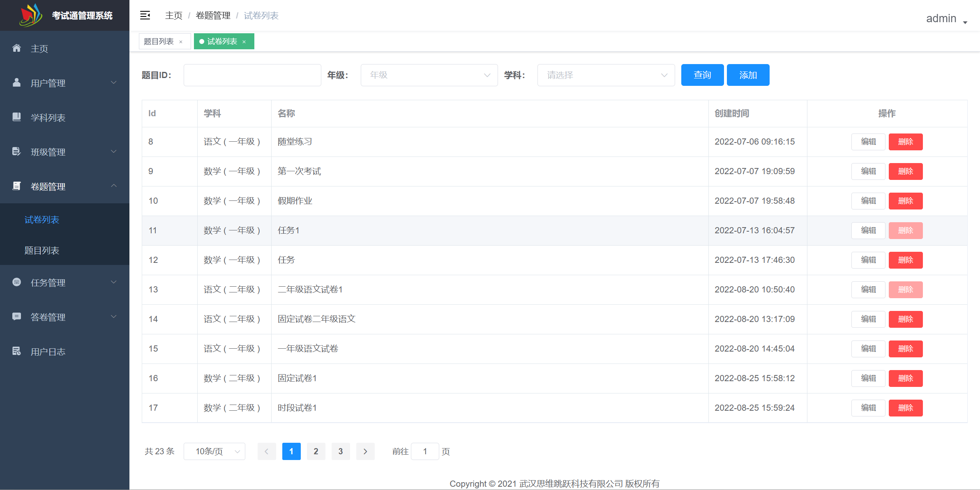The height and width of the screenshot is (490, 980).
Task: Delete the 时段试卷1 paper
Action: 906,408
